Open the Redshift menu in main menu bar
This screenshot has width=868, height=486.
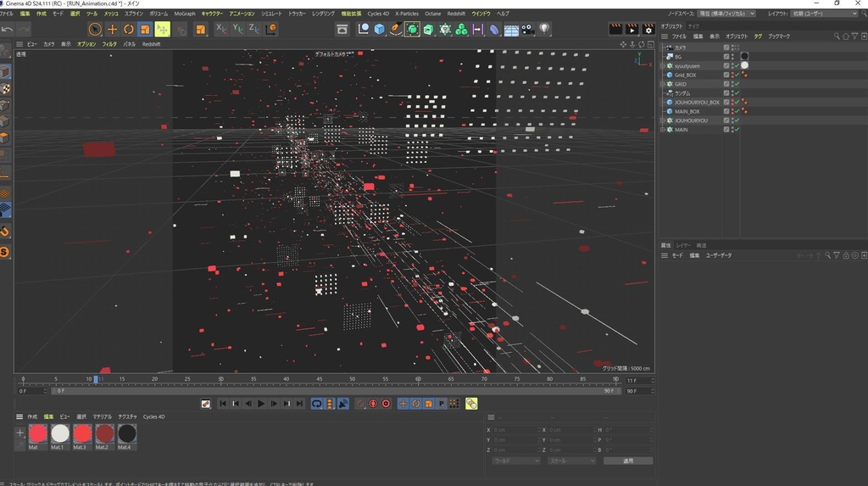[x=456, y=14]
